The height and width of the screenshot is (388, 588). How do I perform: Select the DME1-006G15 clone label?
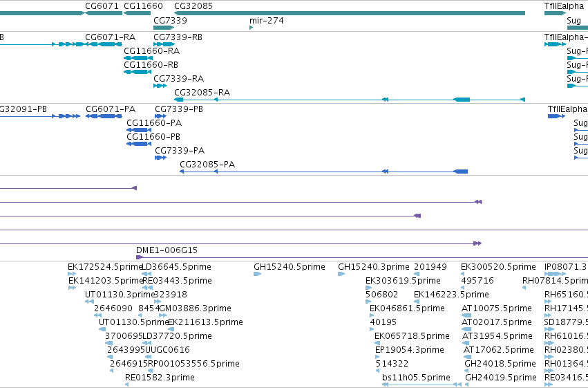pyautogui.click(x=167, y=250)
